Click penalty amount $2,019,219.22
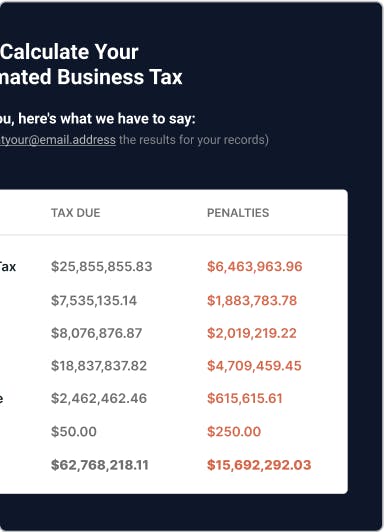The image size is (384, 532). click(252, 333)
